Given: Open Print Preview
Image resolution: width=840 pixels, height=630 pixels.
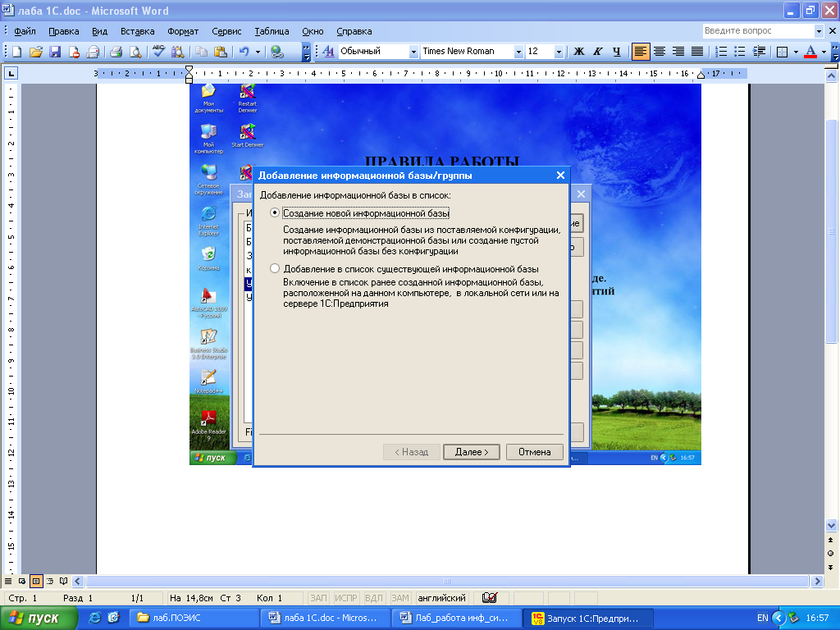Looking at the screenshot, I should [135, 52].
